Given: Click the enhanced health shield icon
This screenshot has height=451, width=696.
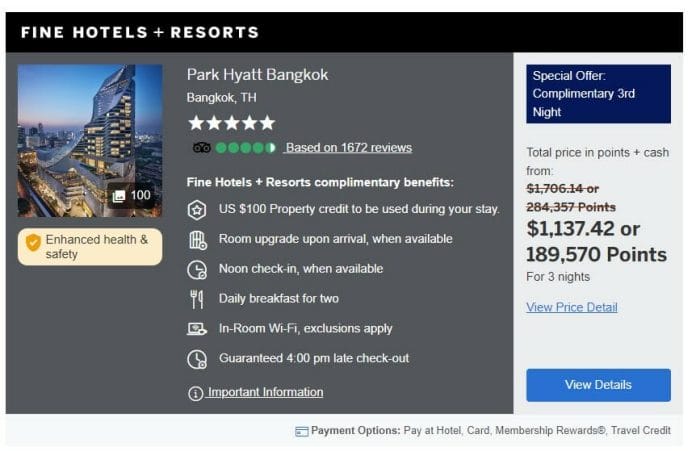Looking at the screenshot, I should tap(33, 242).
